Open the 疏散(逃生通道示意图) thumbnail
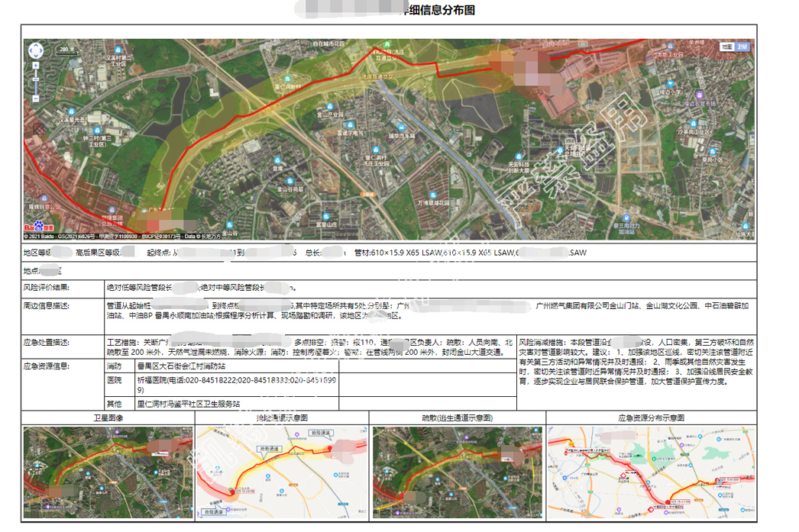799x532 pixels. tap(457, 472)
